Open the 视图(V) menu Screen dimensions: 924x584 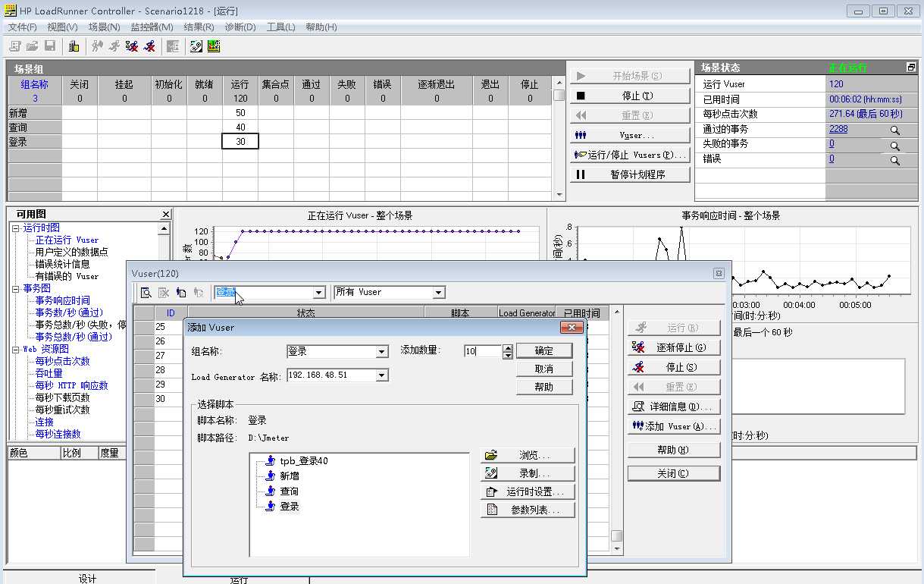[x=62, y=27]
